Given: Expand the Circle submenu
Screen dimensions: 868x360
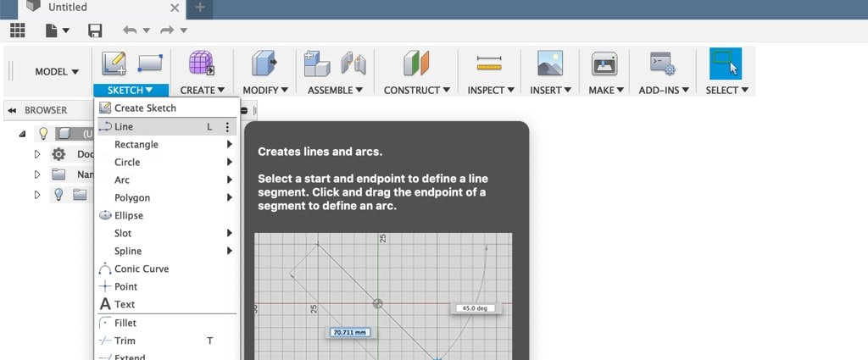Looking at the screenshot, I should [167, 162].
